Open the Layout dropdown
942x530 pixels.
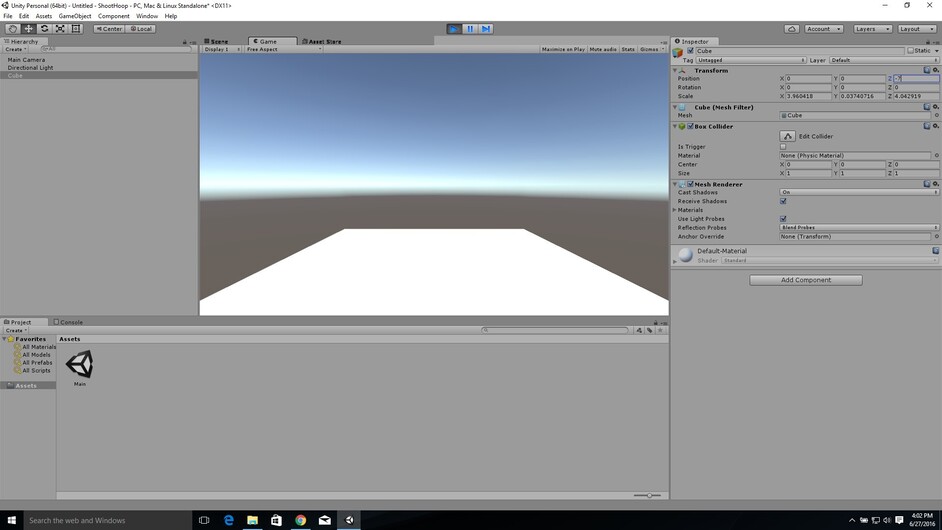point(917,29)
